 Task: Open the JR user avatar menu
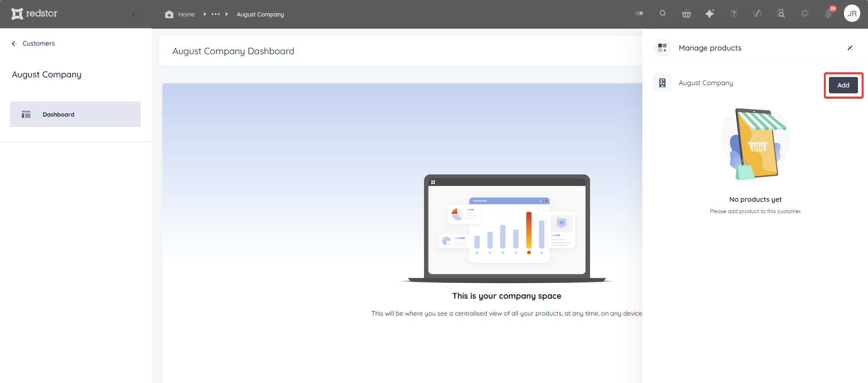852,13
